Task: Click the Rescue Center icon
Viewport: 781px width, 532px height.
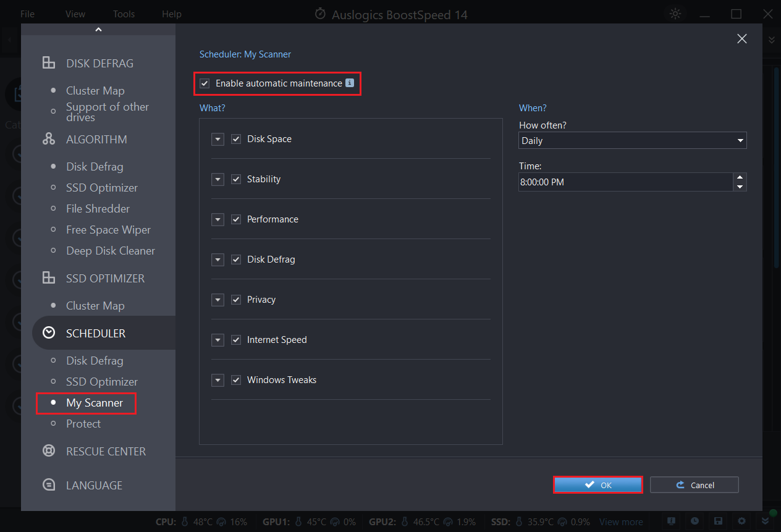Action: pos(49,451)
